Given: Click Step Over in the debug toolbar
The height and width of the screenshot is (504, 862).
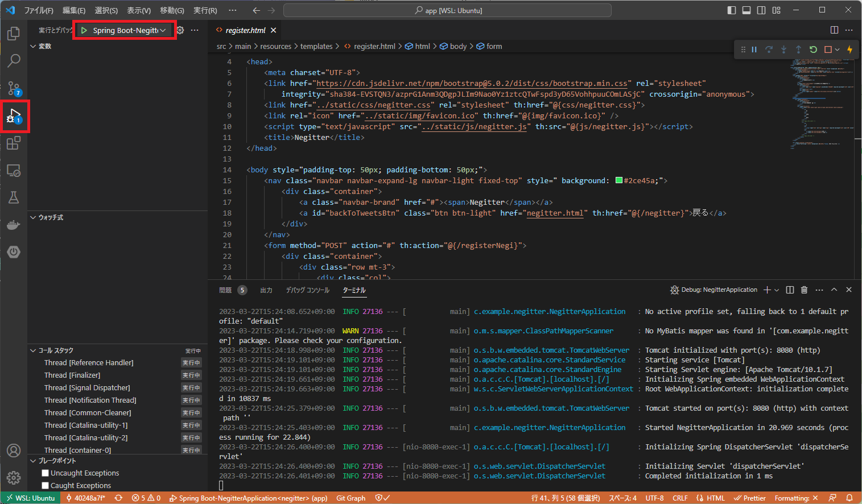Looking at the screenshot, I should pos(769,49).
